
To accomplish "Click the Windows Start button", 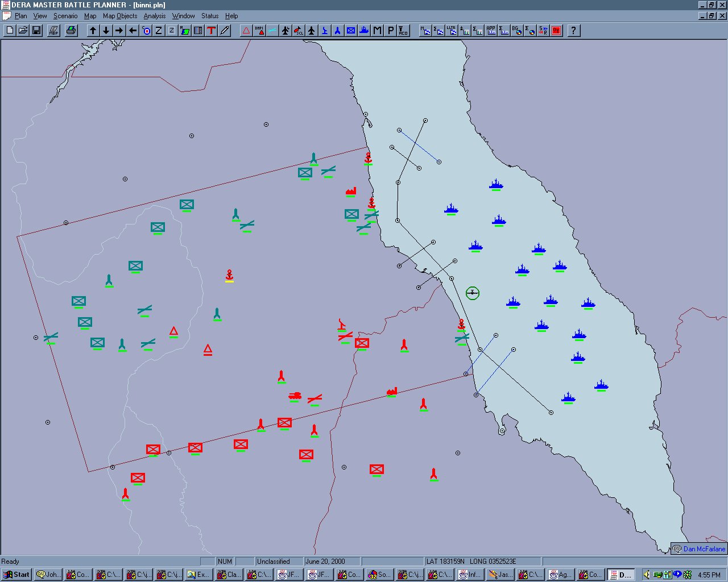I will [x=16, y=575].
